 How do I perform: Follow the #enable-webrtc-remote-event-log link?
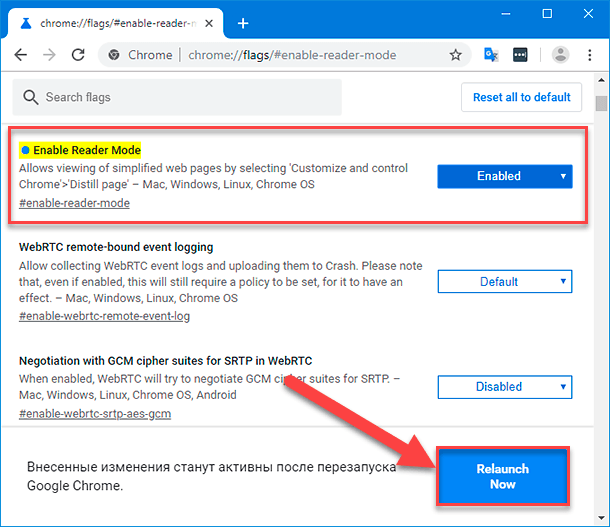104,316
